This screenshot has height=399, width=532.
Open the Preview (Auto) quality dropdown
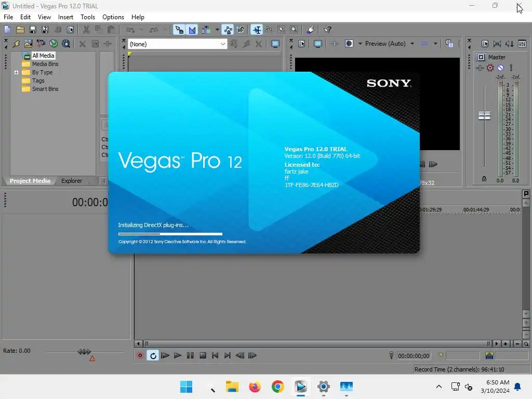(x=390, y=44)
